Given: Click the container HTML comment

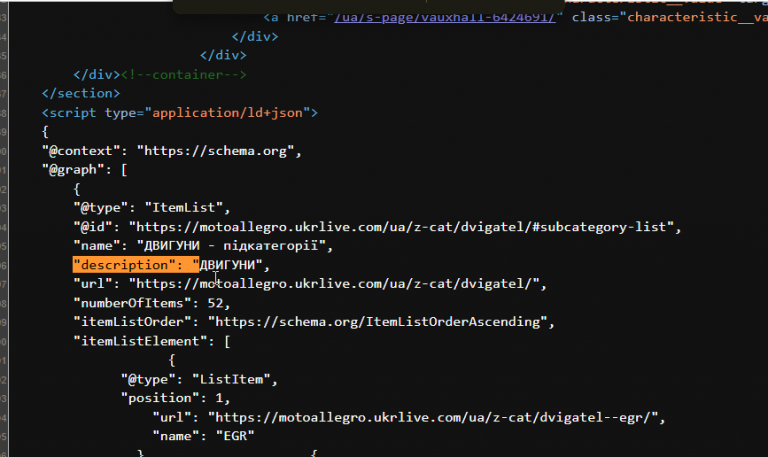Looking at the screenshot, I should pos(184,74).
